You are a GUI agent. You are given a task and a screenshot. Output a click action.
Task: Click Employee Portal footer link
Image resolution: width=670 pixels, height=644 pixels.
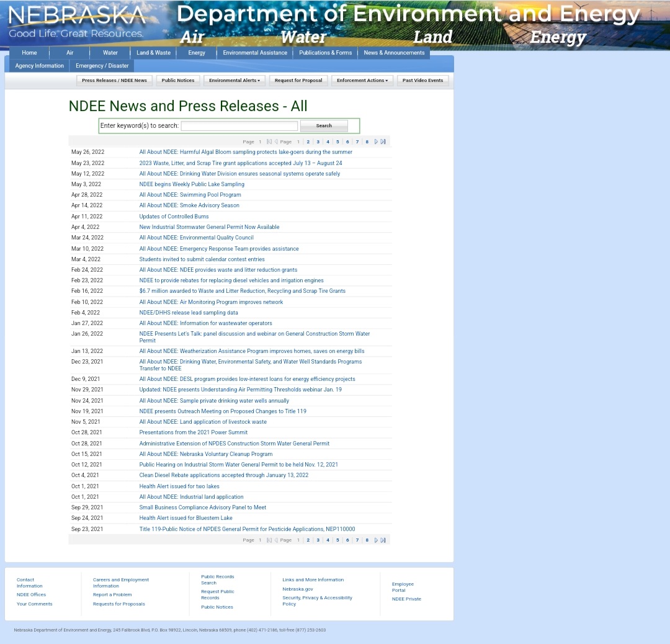[x=403, y=587]
